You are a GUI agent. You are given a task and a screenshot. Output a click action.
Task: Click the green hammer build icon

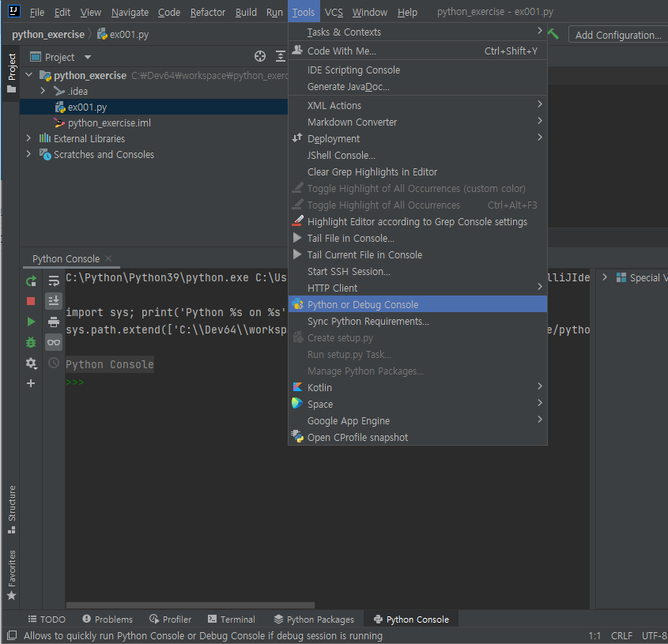553,34
